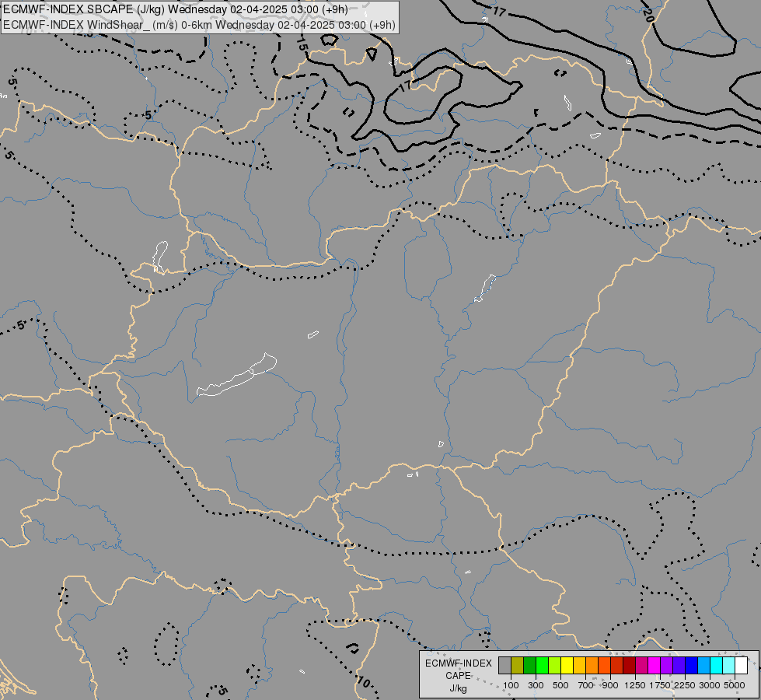Click the legend tick label '5000'
This screenshot has width=761, height=700.
[x=735, y=685]
